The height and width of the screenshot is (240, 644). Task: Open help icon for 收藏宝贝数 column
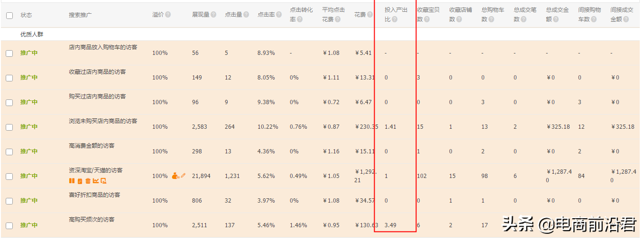(x=427, y=19)
